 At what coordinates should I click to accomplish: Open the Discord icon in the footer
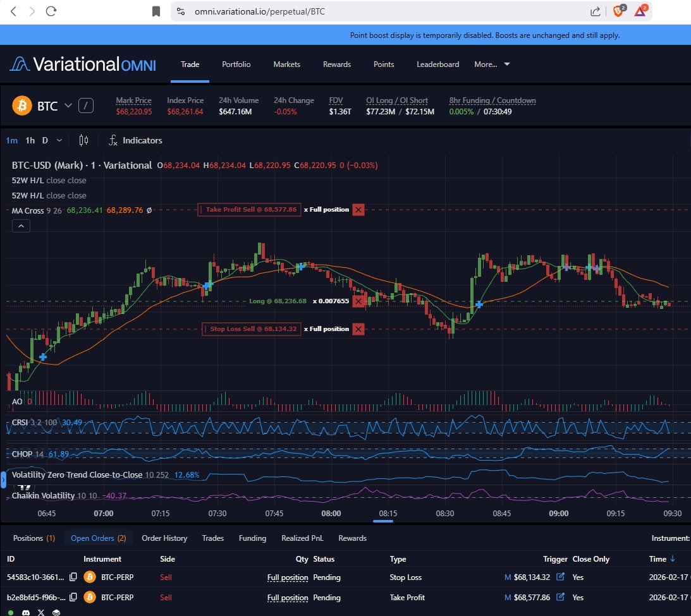point(26,612)
